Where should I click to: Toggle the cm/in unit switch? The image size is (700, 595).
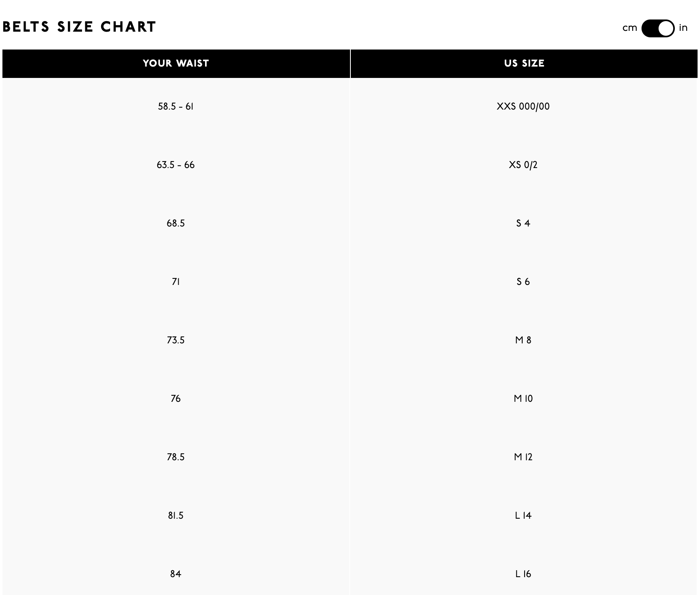pos(658,28)
